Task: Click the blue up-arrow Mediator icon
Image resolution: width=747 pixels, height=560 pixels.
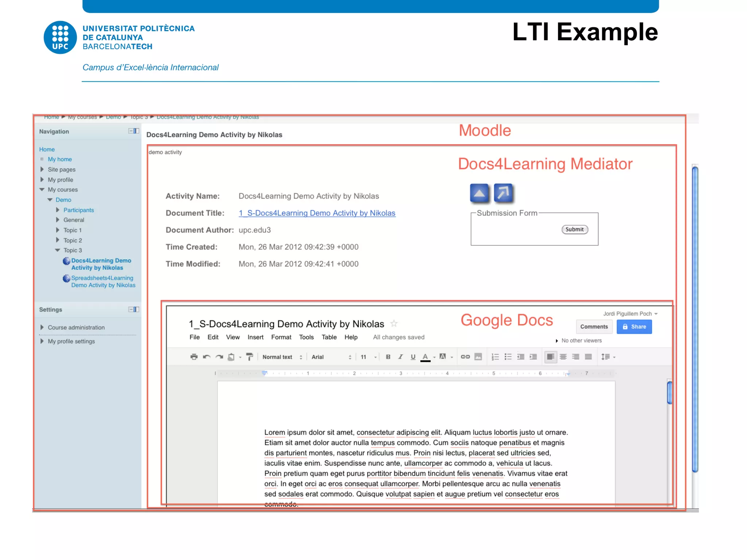Action: point(480,193)
